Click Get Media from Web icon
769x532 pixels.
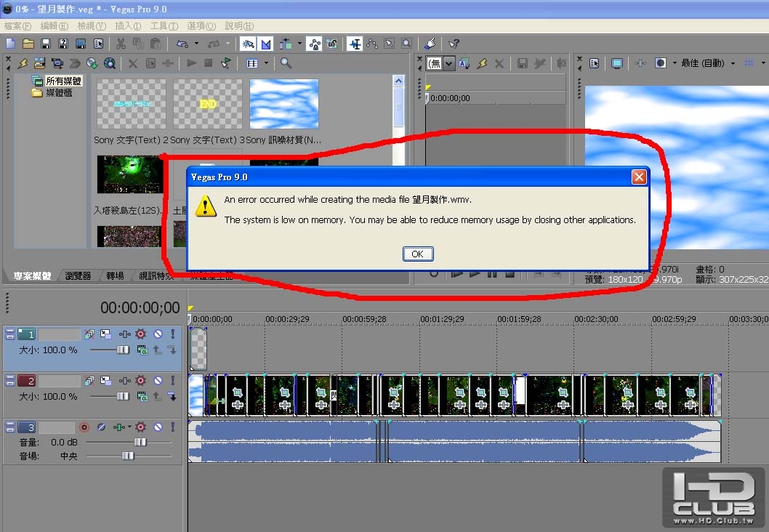click(110, 63)
